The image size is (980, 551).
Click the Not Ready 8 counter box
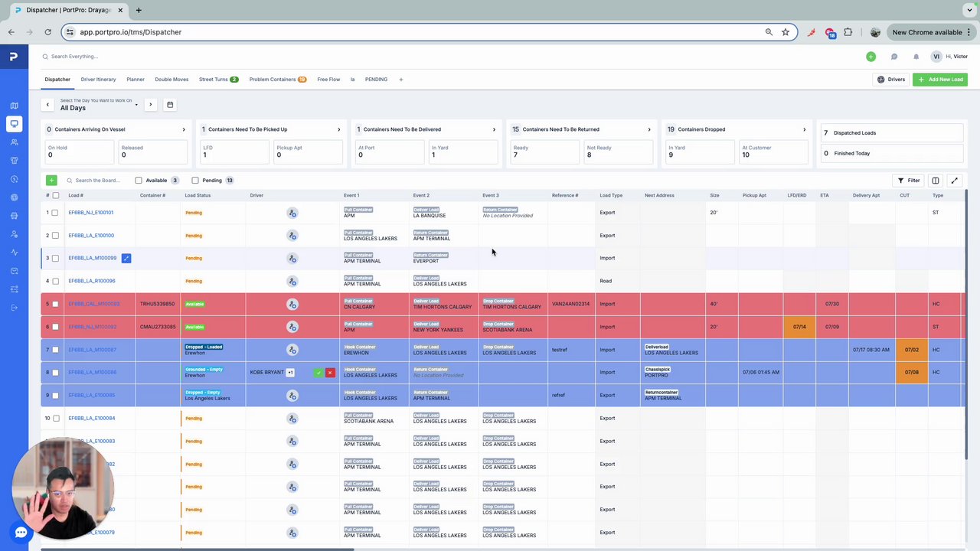click(619, 152)
